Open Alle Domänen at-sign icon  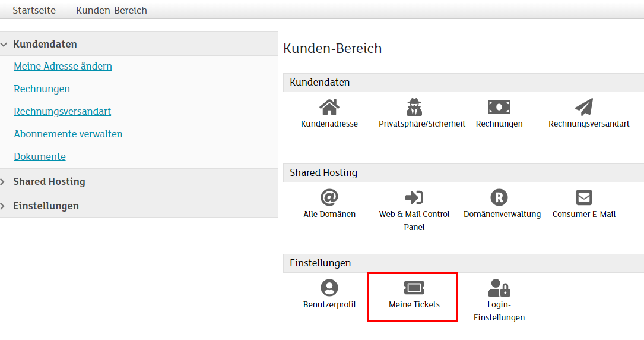(329, 197)
